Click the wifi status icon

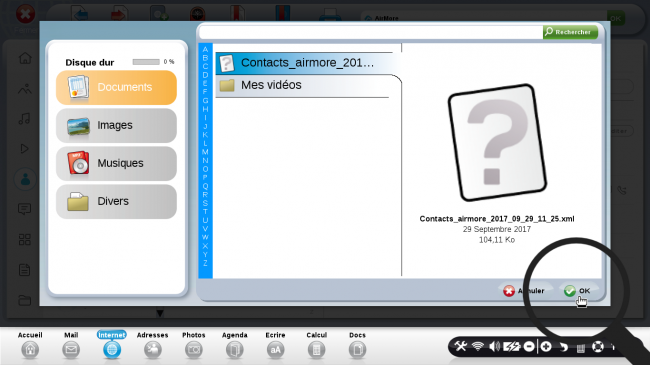coord(478,346)
